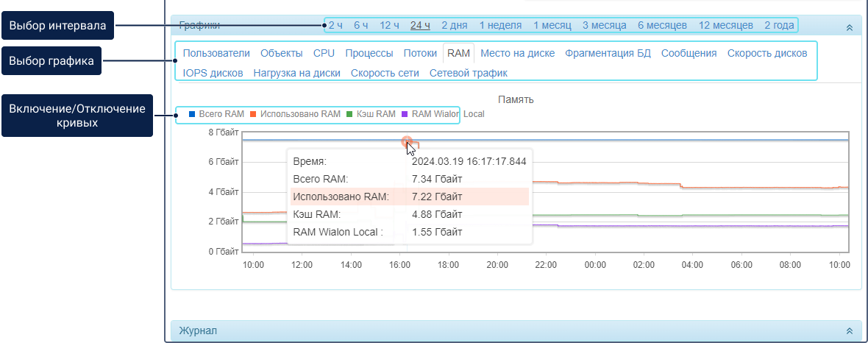
Task: Toggle the Использовано RAM curve
Action: coord(300,114)
